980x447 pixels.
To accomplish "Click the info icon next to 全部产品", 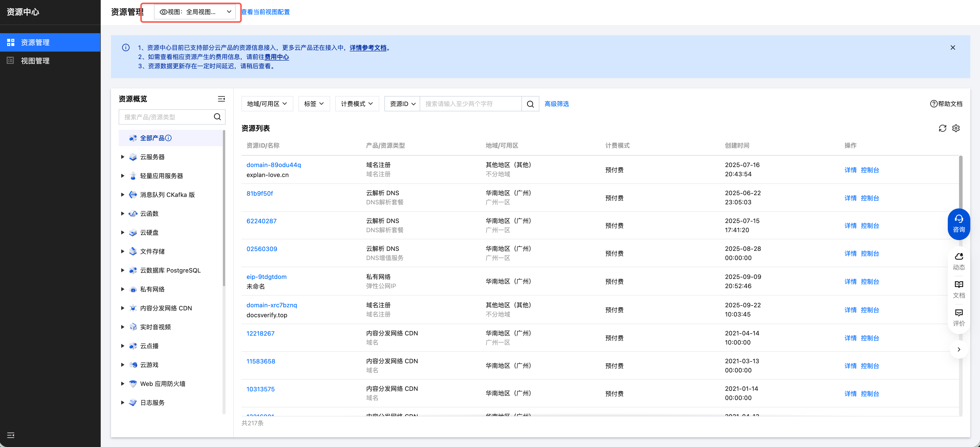I will click(x=169, y=138).
